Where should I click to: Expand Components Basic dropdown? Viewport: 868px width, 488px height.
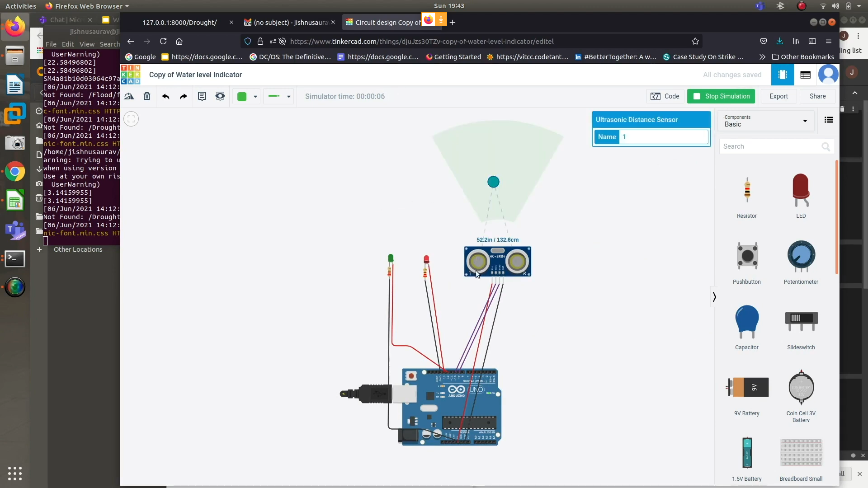point(765,121)
